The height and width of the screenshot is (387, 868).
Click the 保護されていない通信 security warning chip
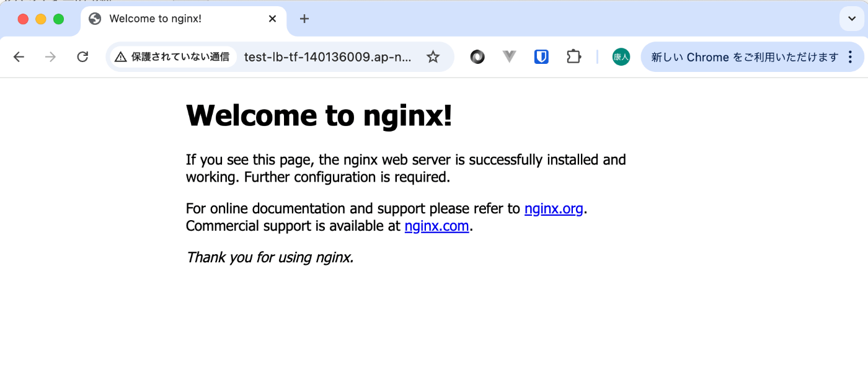pyautogui.click(x=173, y=57)
